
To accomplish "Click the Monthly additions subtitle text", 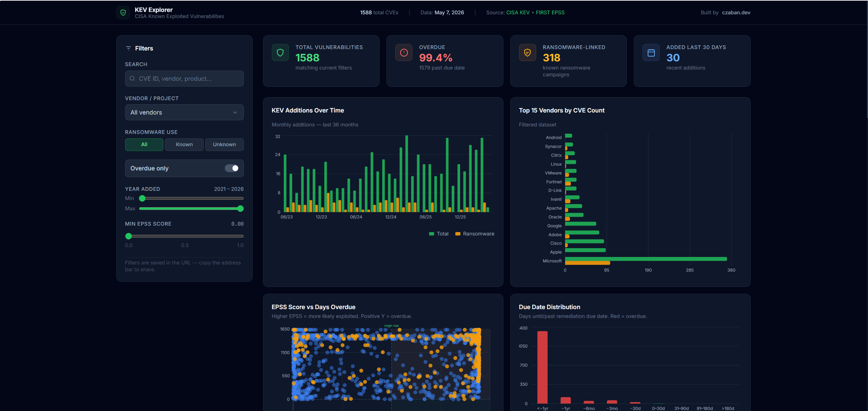I will 315,125.
